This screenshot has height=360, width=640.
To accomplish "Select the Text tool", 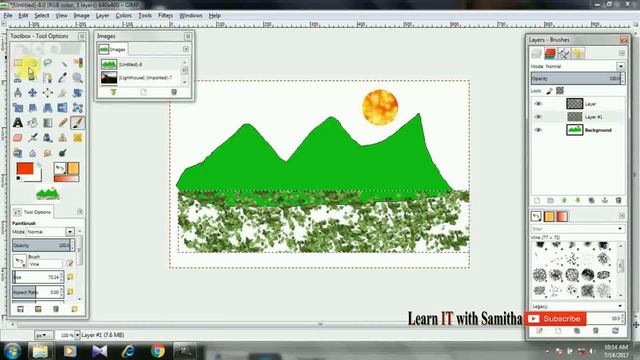I will click(18, 122).
